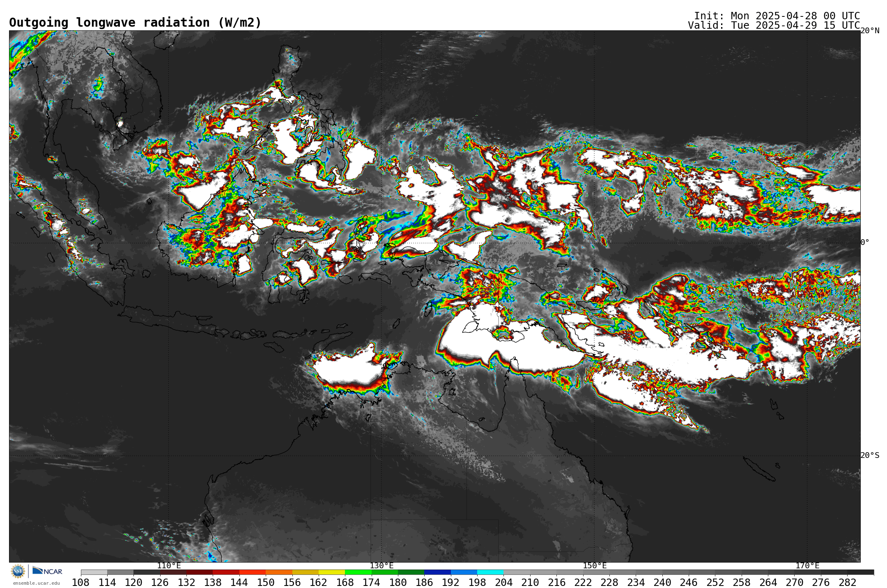Pick the dark blue 186–192 colorbar swatch
Screen dimensions: 887x588
pyautogui.click(x=437, y=572)
